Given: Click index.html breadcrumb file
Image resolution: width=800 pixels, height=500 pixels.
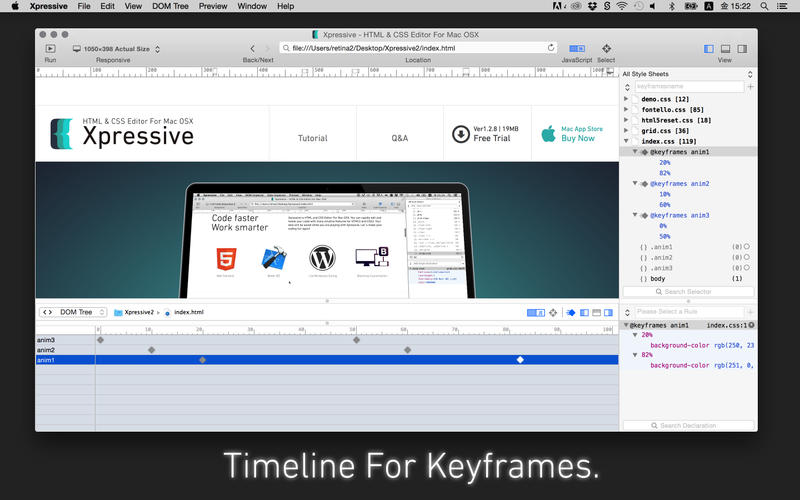Looking at the screenshot, I should [184, 312].
